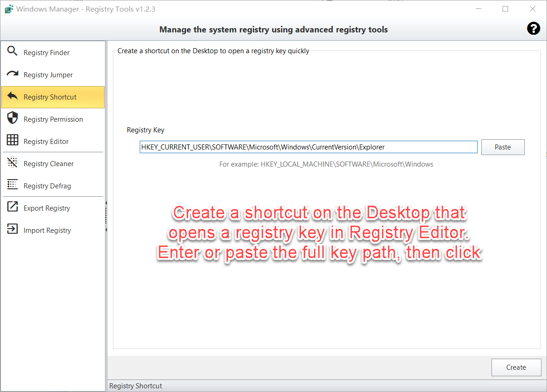The height and width of the screenshot is (392, 547).
Task: Click the Registry Permission shield icon
Action: point(12,118)
